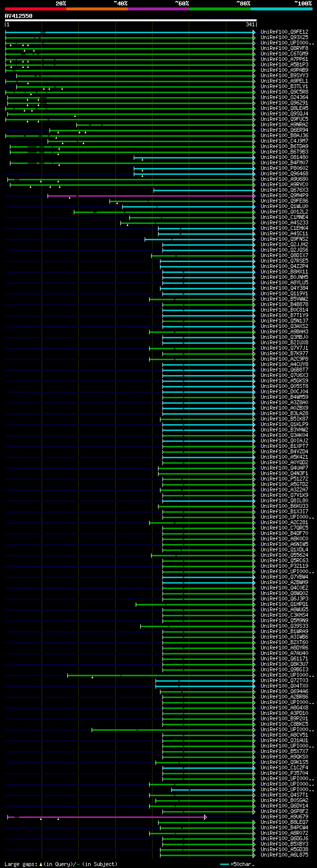Select label UniRef100_C1MNE4
This screenshot has height=868, width=317.
[284, 217]
